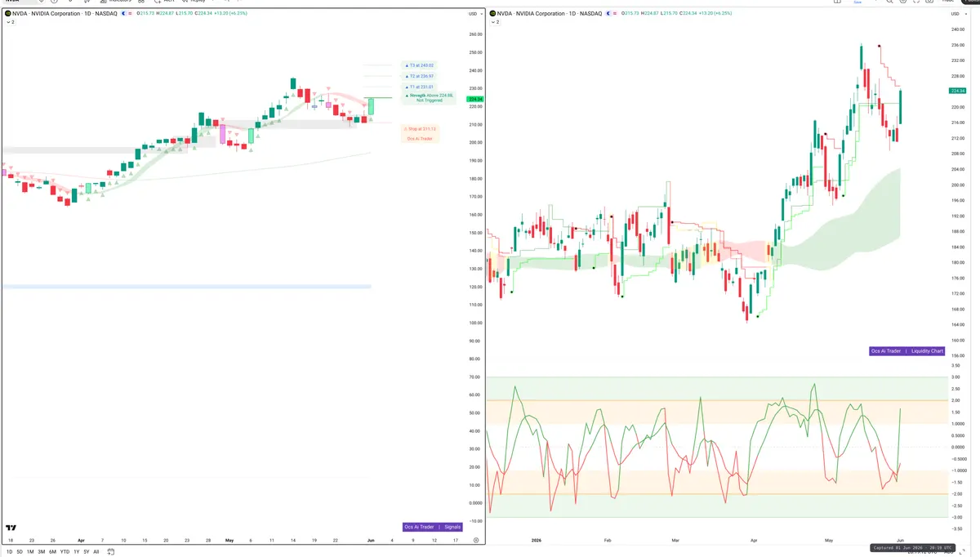Click the left chart NVDA symbol title
The image size is (980, 557).
click(65, 14)
